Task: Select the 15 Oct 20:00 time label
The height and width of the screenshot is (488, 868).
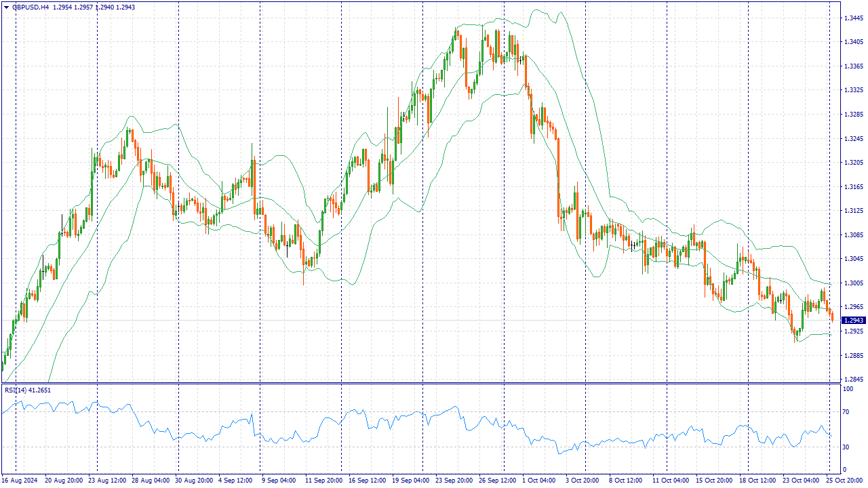Action: click(715, 481)
